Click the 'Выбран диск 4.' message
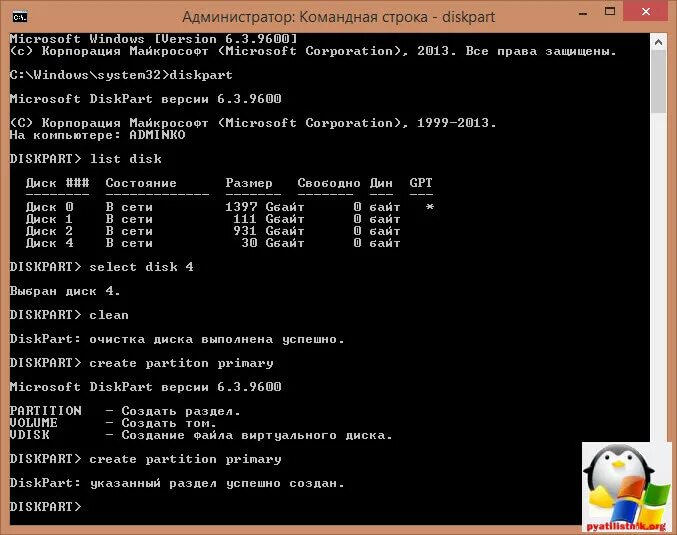 click(x=65, y=291)
